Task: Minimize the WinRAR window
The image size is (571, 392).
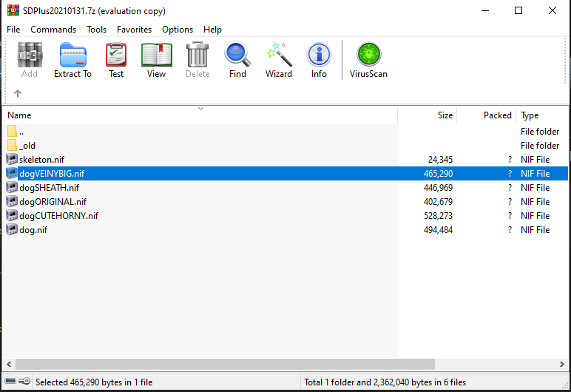Action: (485, 10)
